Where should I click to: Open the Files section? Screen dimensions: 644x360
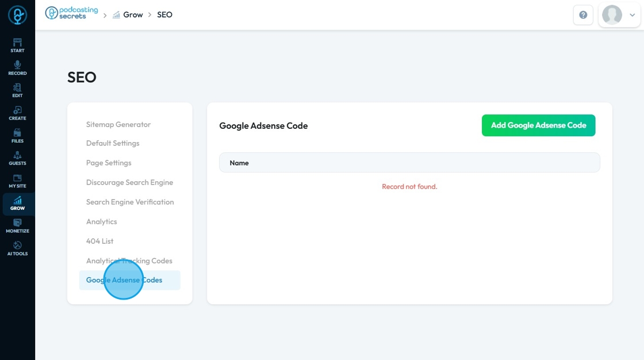(x=17, y=136)
